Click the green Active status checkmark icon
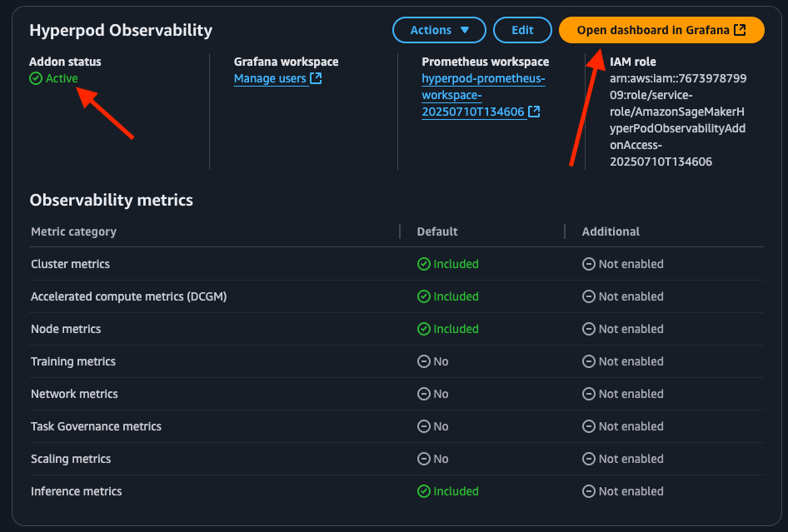Screen dimensions: 788x532 pos(35,79)
